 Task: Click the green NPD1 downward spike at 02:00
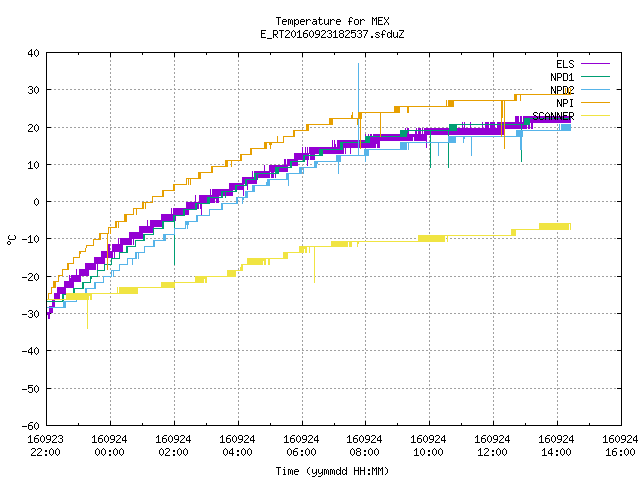click(174, 241)
